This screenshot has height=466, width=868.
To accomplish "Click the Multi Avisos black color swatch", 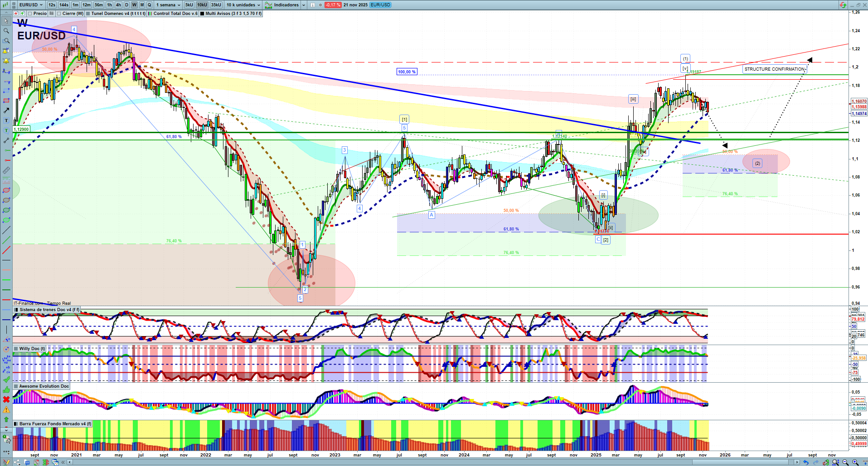I will tap(202, 14).
